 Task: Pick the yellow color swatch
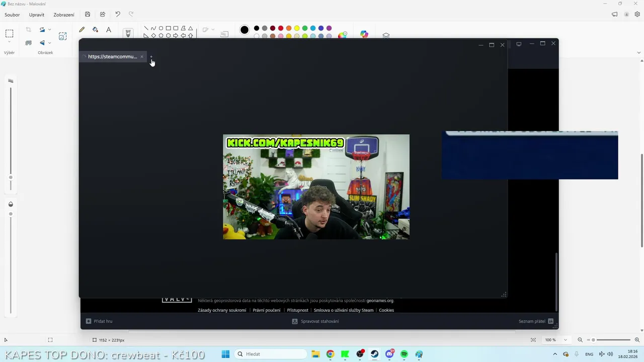coord(297,28)
